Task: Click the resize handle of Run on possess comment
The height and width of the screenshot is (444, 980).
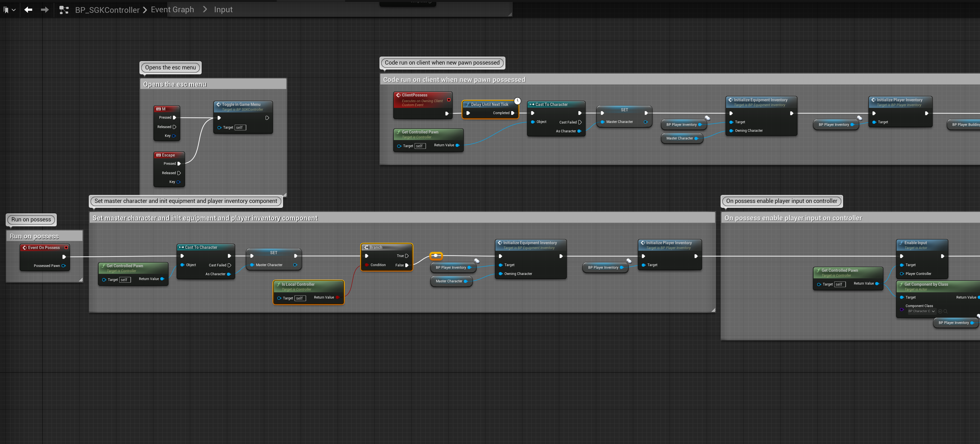Action: [81, 280]
